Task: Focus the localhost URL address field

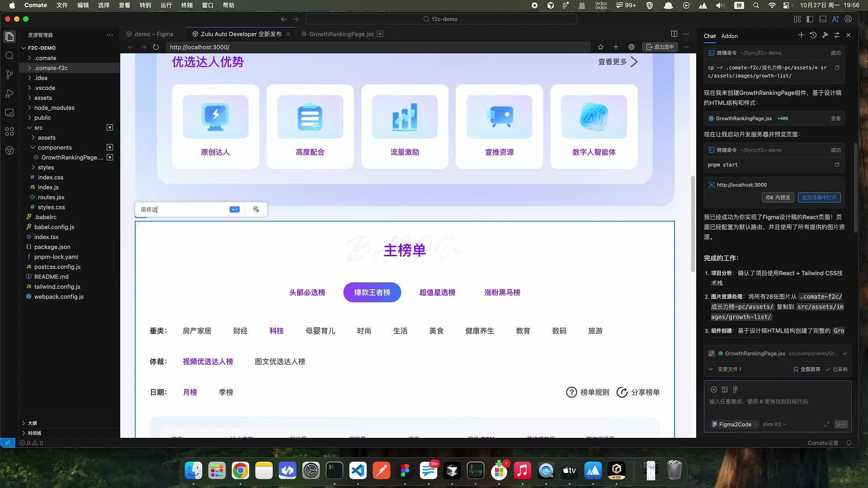Action: 378,47
